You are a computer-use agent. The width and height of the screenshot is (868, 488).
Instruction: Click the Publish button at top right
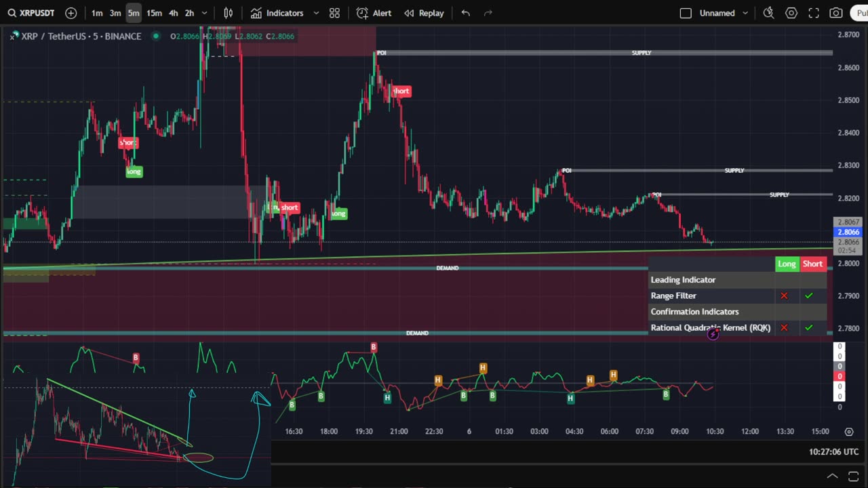(860, 13)
